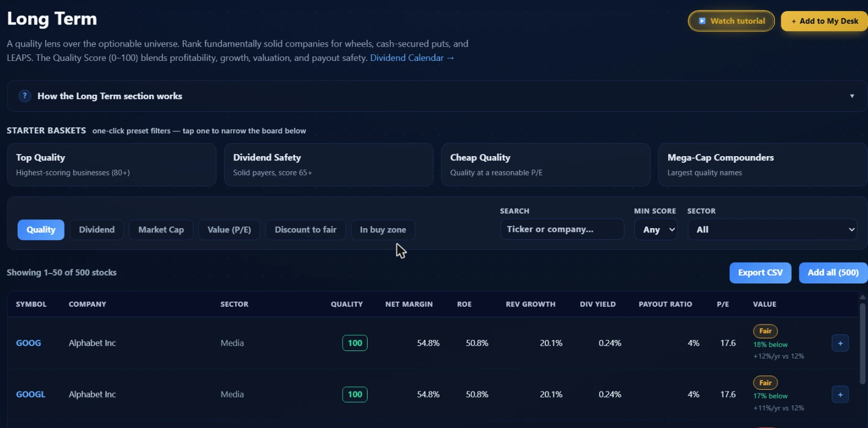Image resolution: width=868 pixels, height=428 pixels.
Task: Open the GOOG ticker link
Action: click(x=29, y=343)
